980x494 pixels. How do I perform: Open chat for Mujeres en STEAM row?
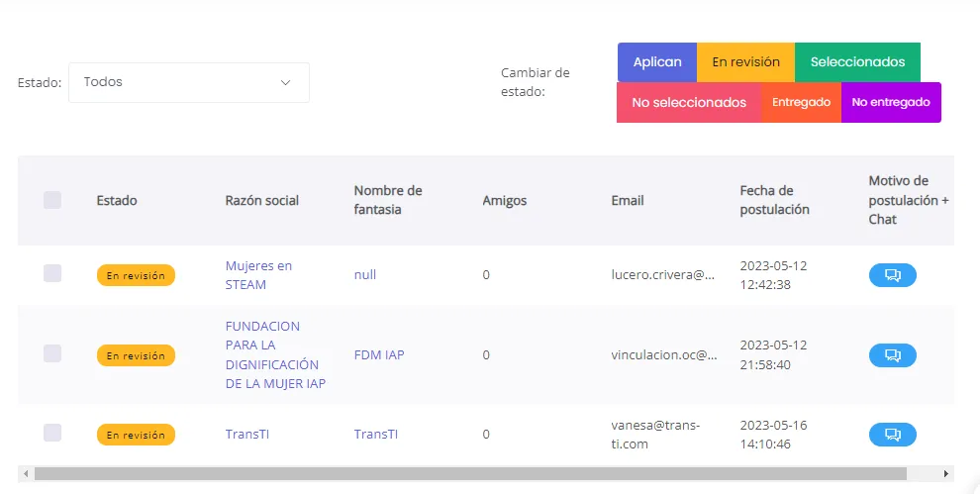892,275
